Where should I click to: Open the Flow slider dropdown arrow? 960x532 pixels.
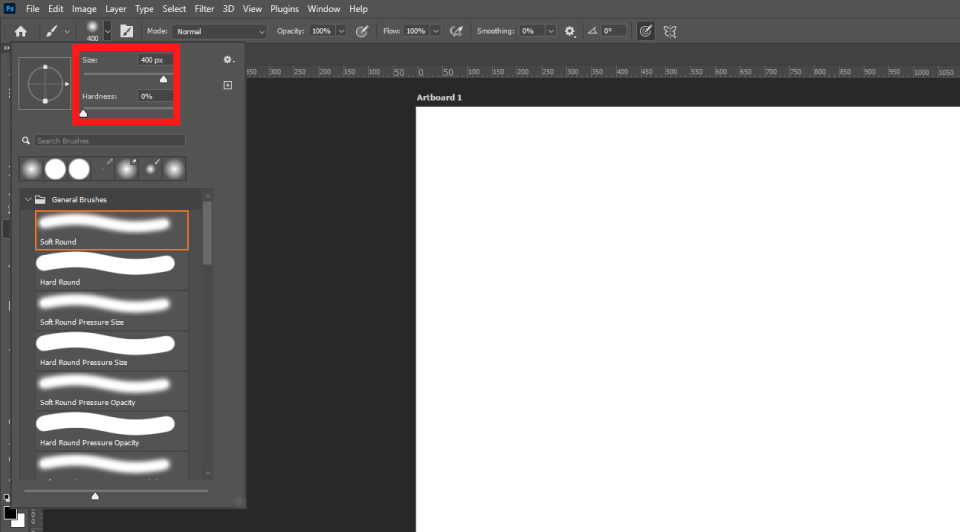pos(435,31)
